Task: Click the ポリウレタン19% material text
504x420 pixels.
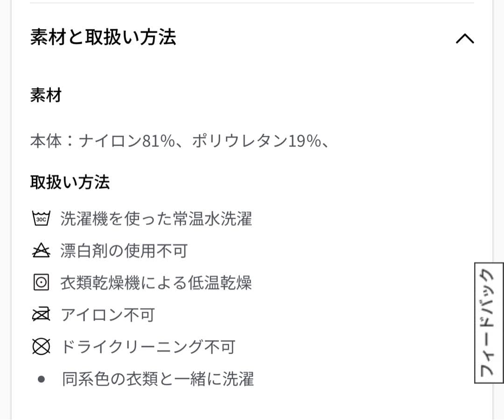Action: (x=256, y=141)
